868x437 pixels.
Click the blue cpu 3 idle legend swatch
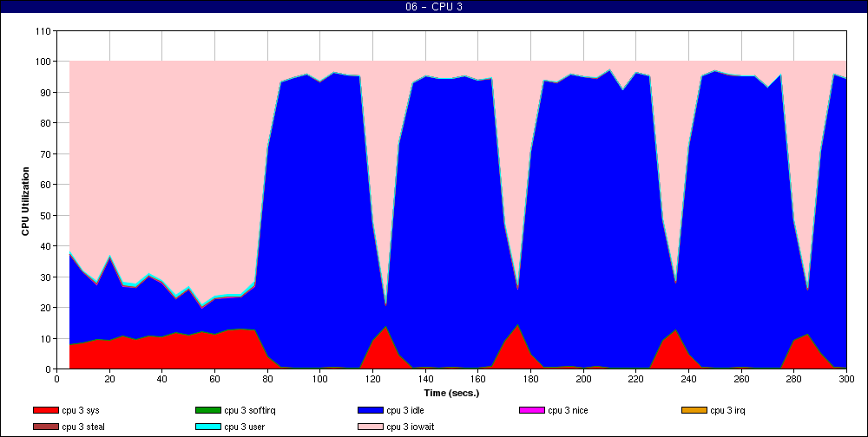click(371, 410)
